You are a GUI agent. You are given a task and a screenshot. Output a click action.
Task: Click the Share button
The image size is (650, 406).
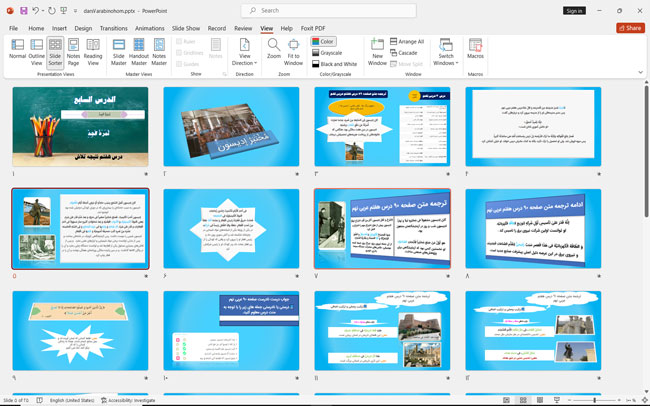coord(630,28)
